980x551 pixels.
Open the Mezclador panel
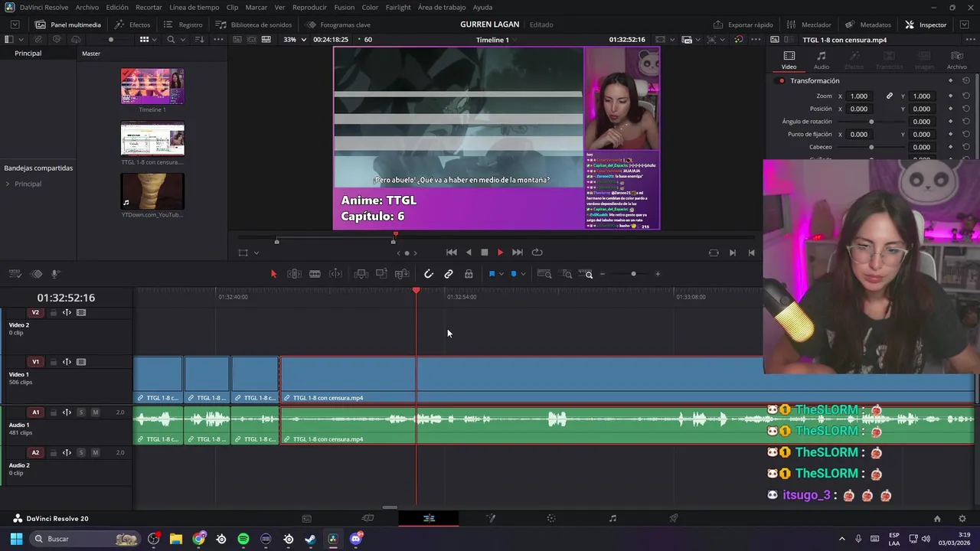(808, 24)
